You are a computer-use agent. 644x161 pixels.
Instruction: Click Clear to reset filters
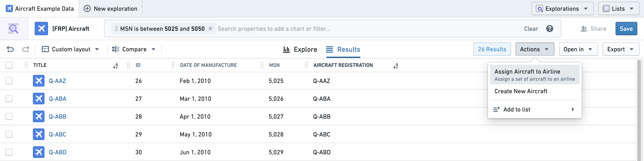click(x=531, y=29)
